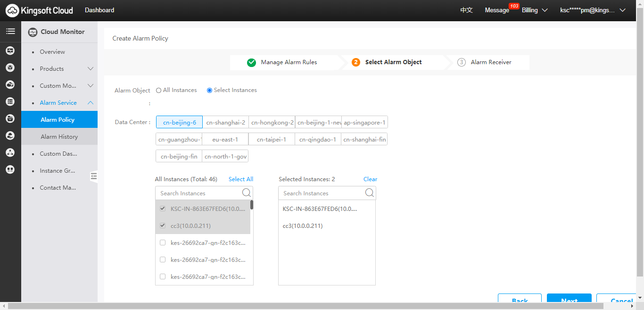Click the cube icon in left rail
This screenshot has height=310, width=644.
click(x=10, y=68)
